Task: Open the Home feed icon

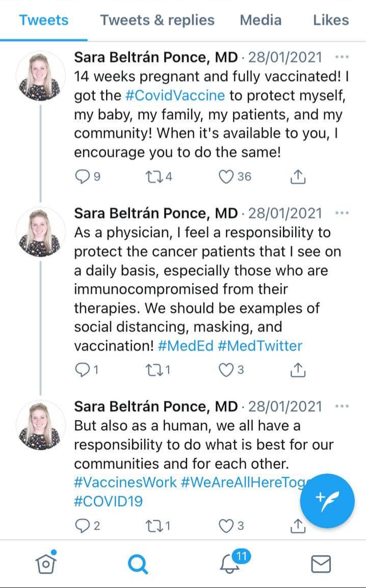Action: tap(46, 563)
